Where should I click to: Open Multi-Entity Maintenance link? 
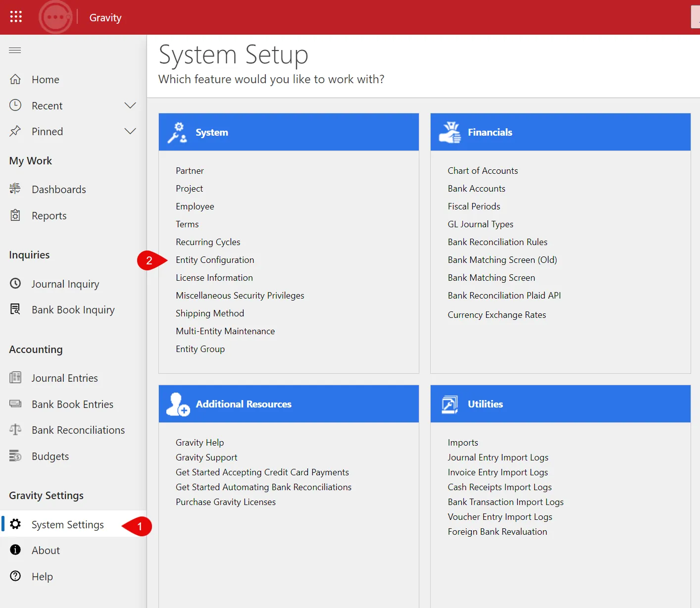(225, 331)
